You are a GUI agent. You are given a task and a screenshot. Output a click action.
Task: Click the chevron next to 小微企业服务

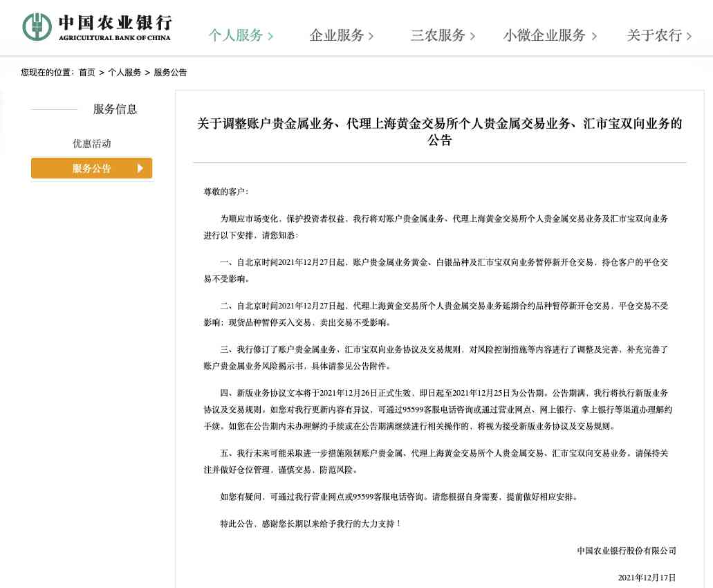tap(595, 36)
